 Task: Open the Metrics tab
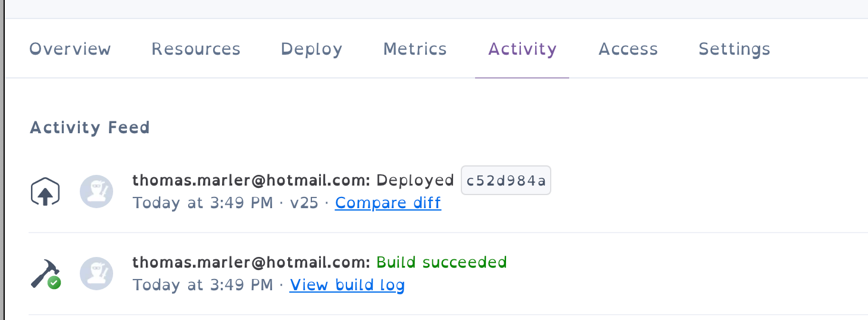point(415,49)
